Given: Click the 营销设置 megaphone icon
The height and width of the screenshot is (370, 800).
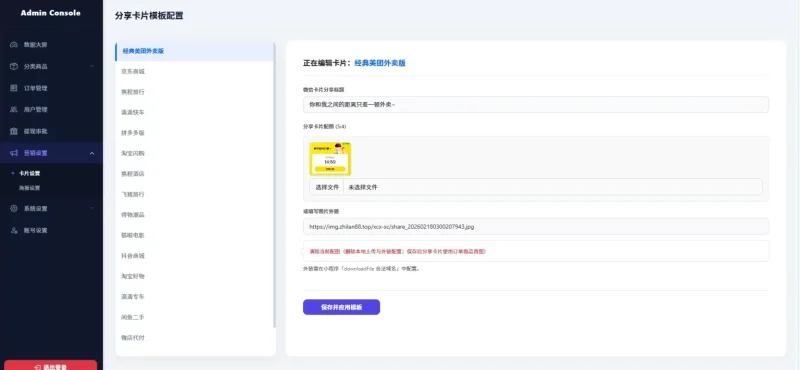Looking at the screenshot, I should coord(14,153).
